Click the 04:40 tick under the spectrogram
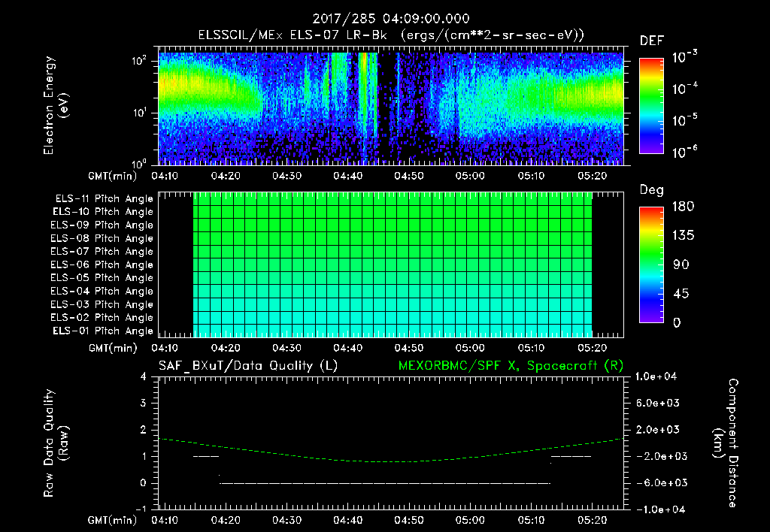The width and height of the screenshot is (770, 532). coord(347,176)
